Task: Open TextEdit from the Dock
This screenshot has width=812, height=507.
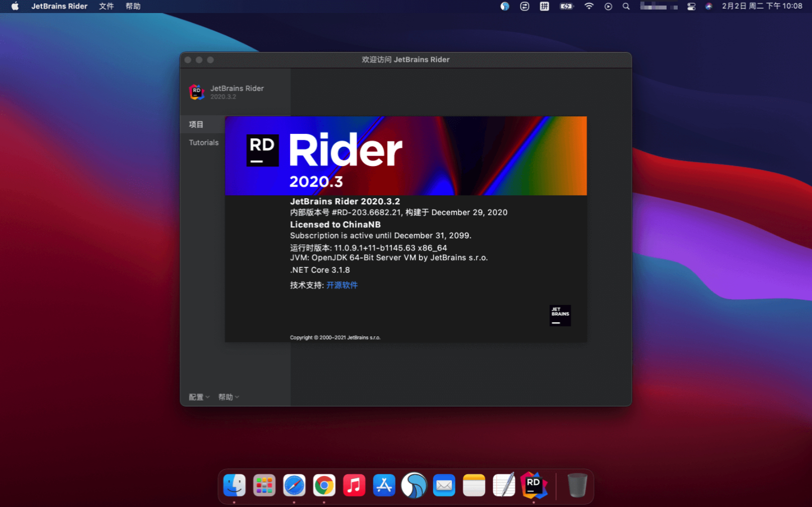Action: click(x=504, y=485)
